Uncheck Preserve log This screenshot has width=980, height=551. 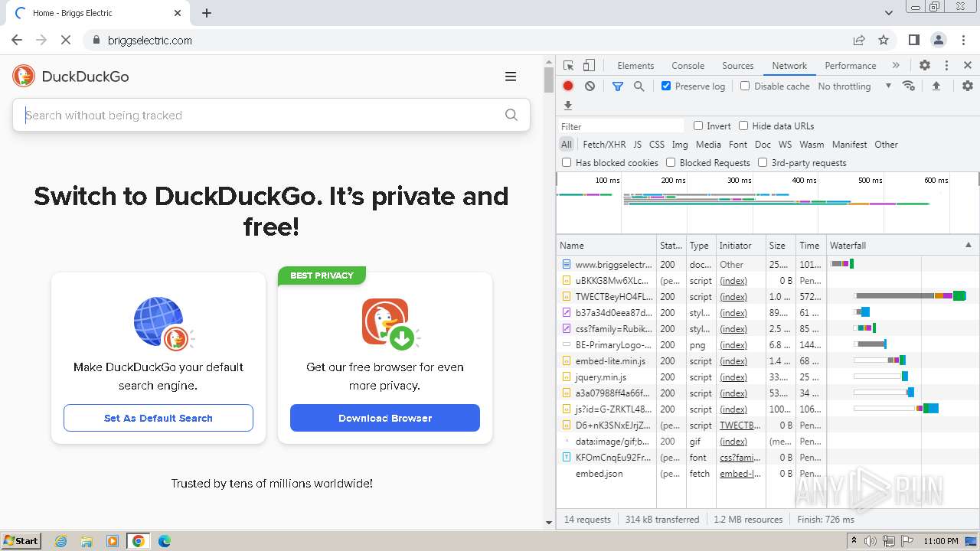tap(666, 86)
